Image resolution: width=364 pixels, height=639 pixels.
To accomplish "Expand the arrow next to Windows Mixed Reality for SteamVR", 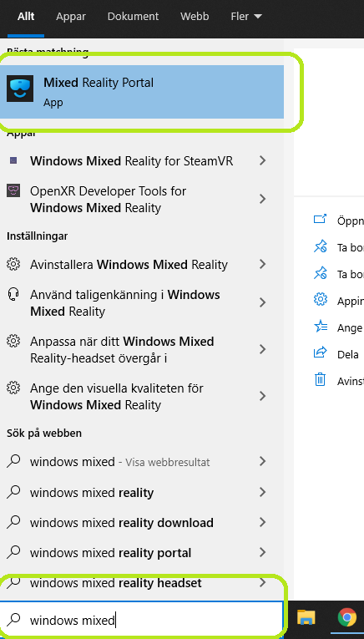I will point(263,161).
